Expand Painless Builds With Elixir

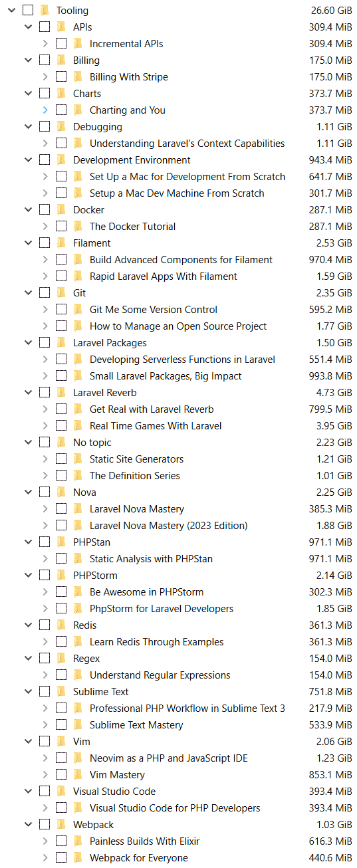click(x=45, y=841)
